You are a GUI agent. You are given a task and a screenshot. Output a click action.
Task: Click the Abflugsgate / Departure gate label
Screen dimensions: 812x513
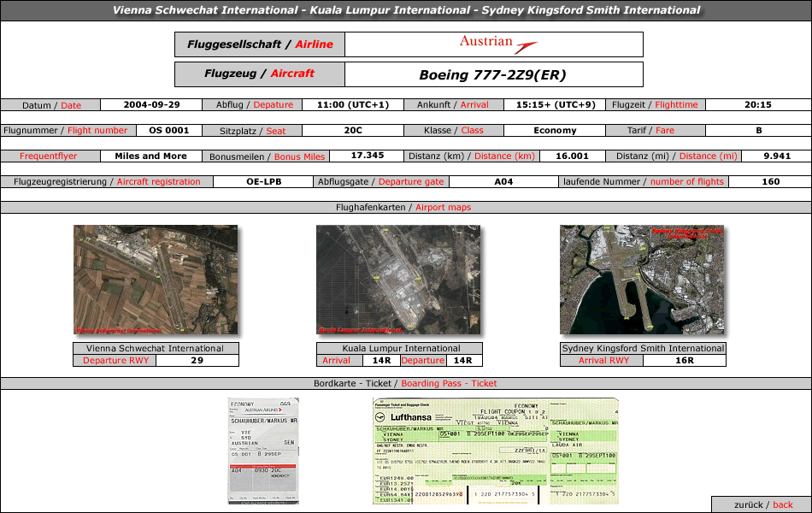[380, 182]
